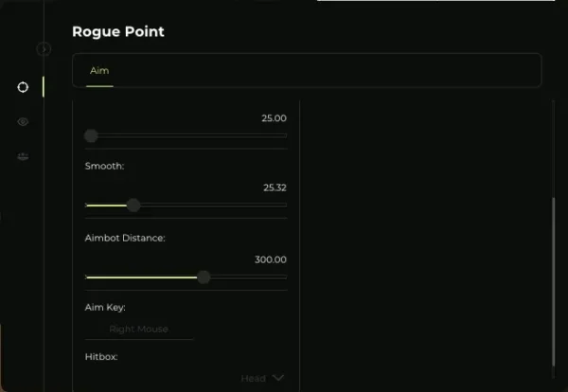Click the slider handle set to 25.00
The image size is (568, 392).
click(x=91, y=136)
